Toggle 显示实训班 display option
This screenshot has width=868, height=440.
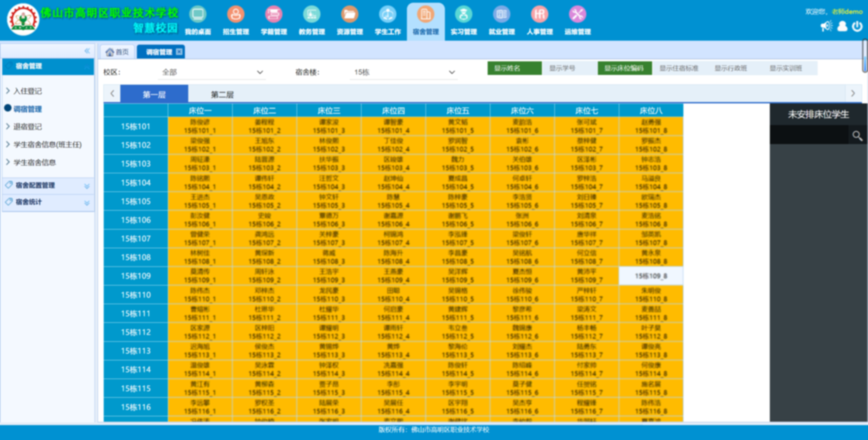[790, 68]
